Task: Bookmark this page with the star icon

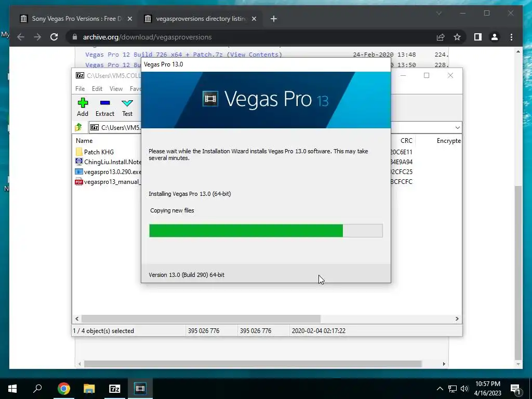Action: (x=457, y=37)
